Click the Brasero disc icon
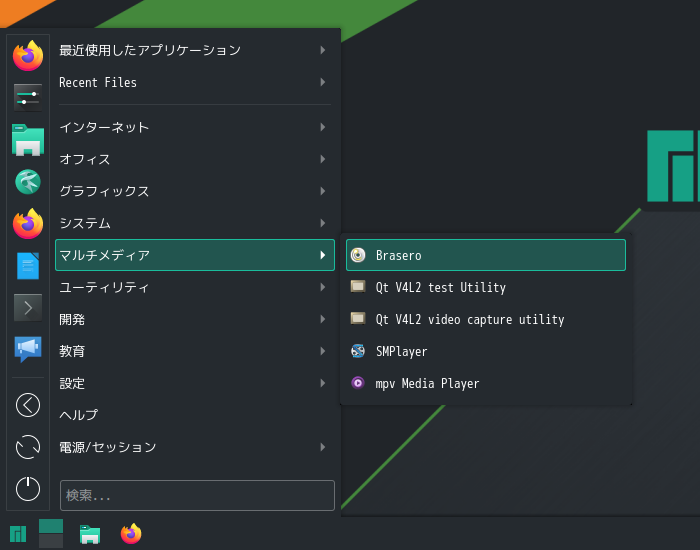 click(358, 255)
